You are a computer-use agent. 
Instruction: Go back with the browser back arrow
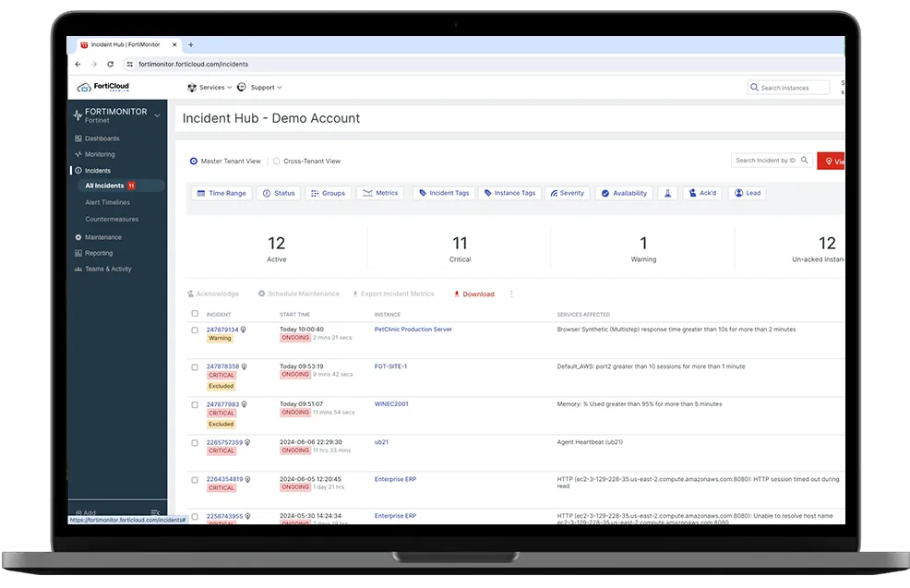pos(78,65)
